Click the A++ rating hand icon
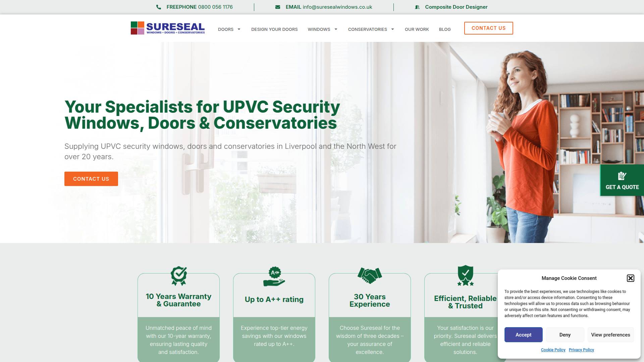644x362 pixels. point(274,277)
